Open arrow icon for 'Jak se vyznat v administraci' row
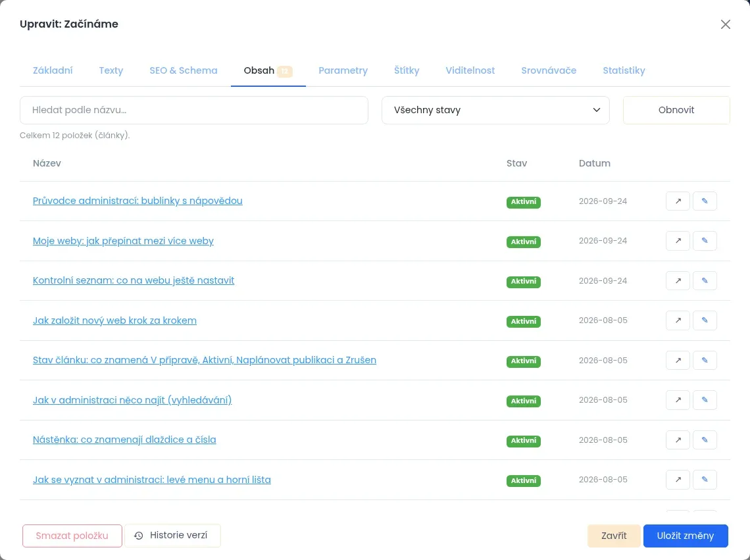Screen dimensions: 750x560 click(678, 480)
